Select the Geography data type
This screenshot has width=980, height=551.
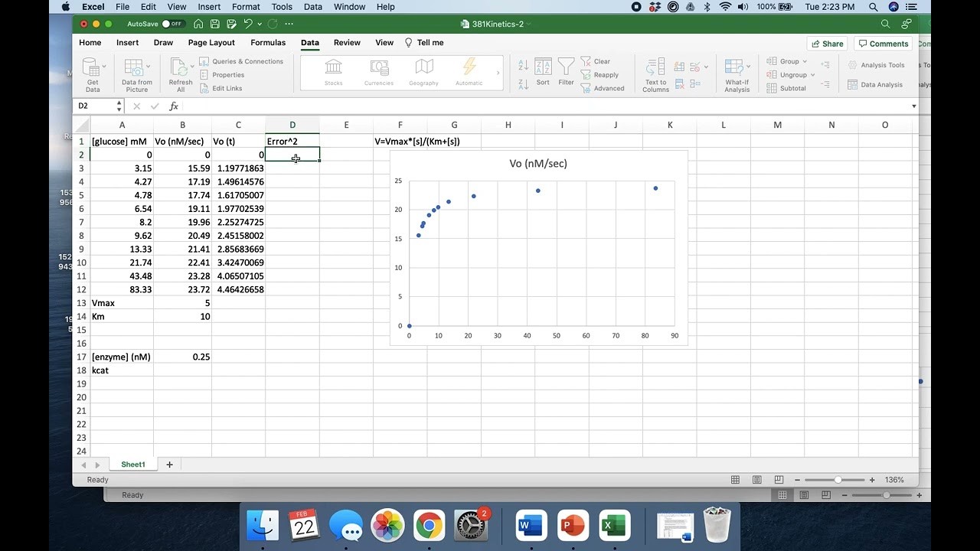click(x=424, y=73)
